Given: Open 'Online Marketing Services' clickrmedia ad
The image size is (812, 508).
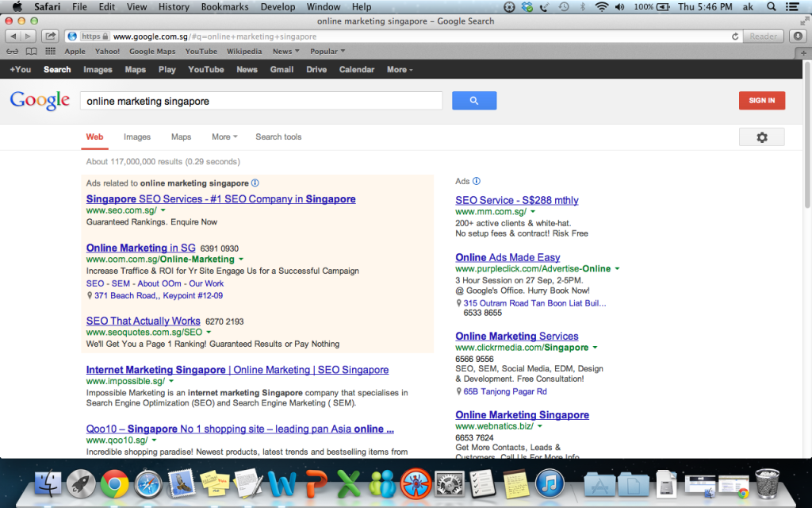Looking at the screenshot, I should pos(517,336).
